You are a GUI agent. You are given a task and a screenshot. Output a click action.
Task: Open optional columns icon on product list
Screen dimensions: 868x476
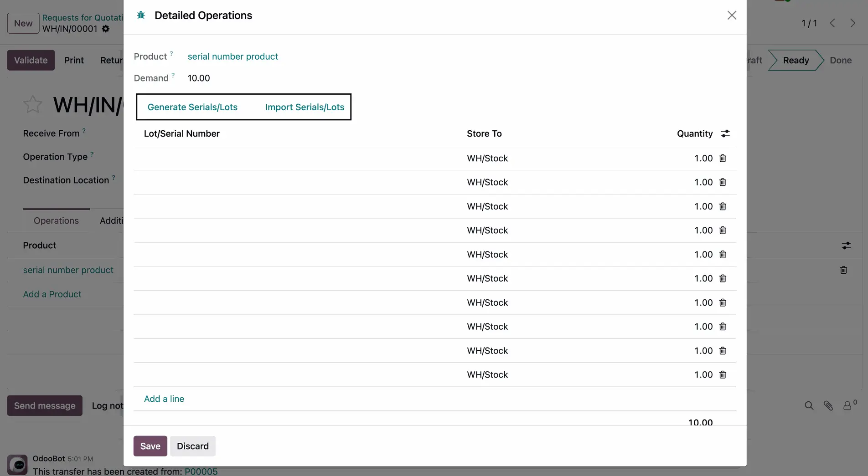pyautogui.click(x=846, y=246)
